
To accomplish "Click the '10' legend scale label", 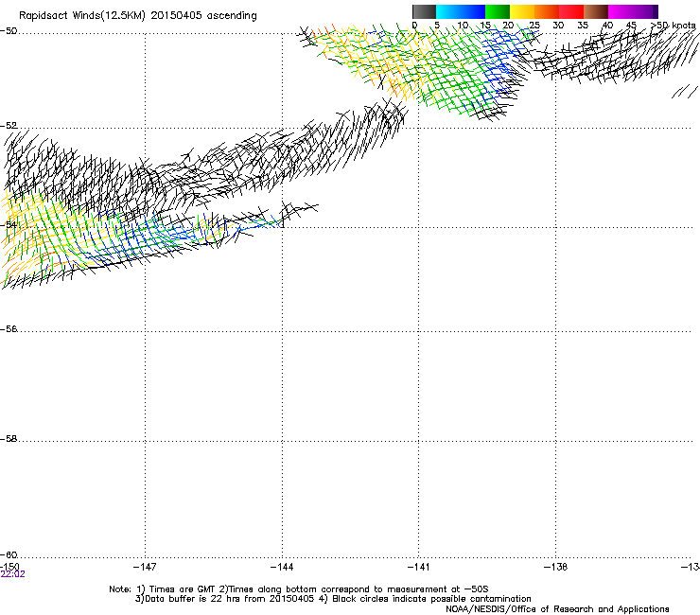I will [x=463, y=26].
